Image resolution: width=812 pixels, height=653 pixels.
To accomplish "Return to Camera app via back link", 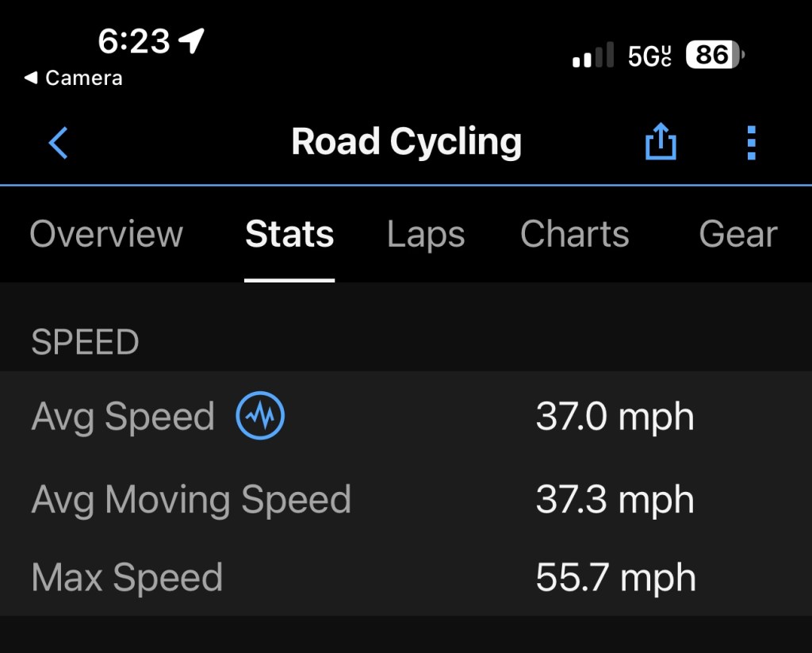I will tap(73, 78).
